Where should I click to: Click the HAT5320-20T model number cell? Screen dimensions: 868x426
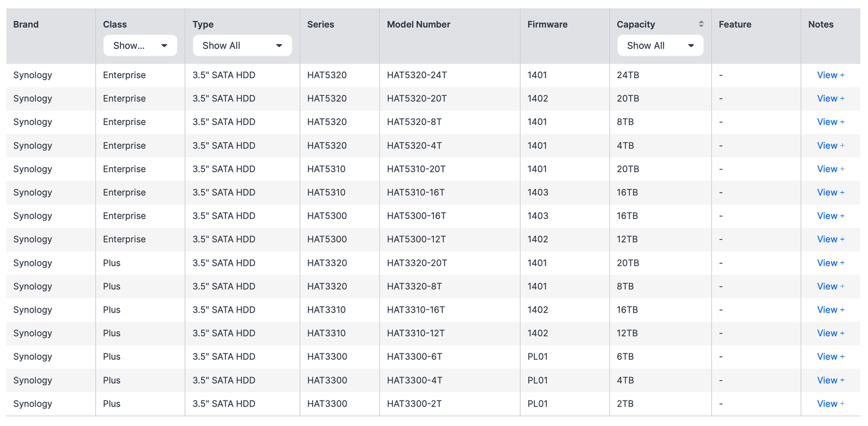417,98
